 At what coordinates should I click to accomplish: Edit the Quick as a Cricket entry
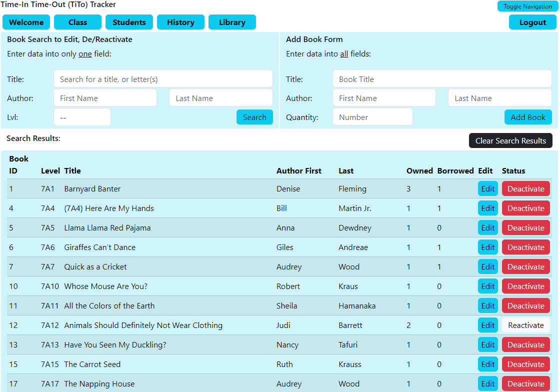click(487, 266)
